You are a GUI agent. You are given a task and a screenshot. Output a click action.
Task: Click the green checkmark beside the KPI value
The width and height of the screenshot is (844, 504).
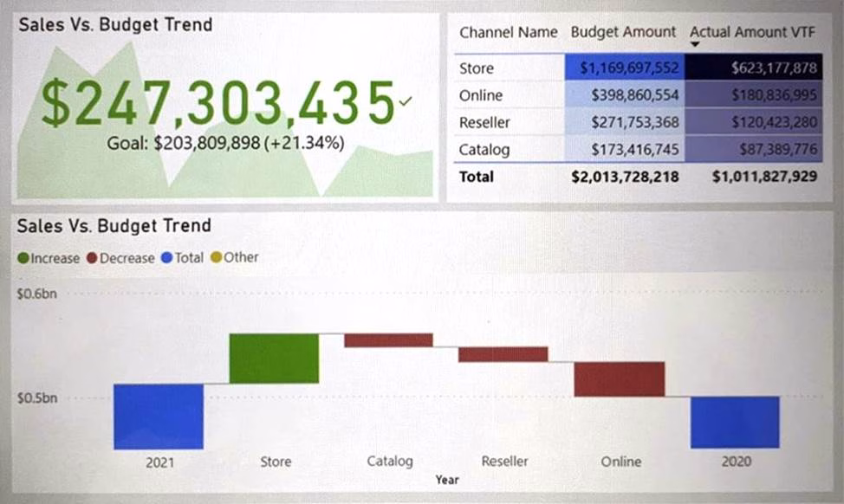(x=406, y=102)
